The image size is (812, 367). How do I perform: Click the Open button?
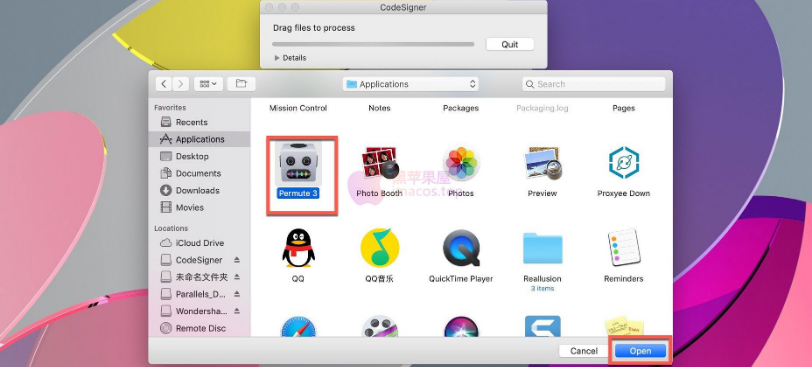[640, 351]
